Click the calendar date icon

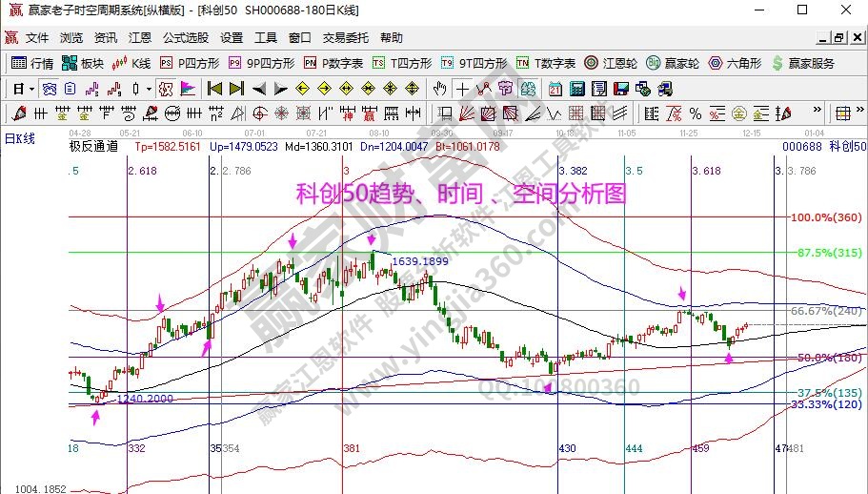click(555, 89)
